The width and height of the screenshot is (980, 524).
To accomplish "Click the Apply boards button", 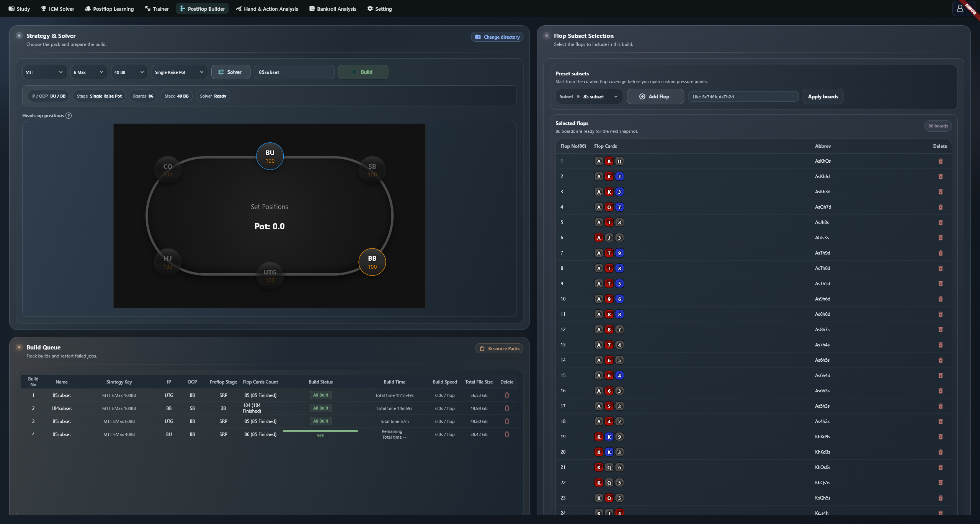I will [x=823, y=96].
